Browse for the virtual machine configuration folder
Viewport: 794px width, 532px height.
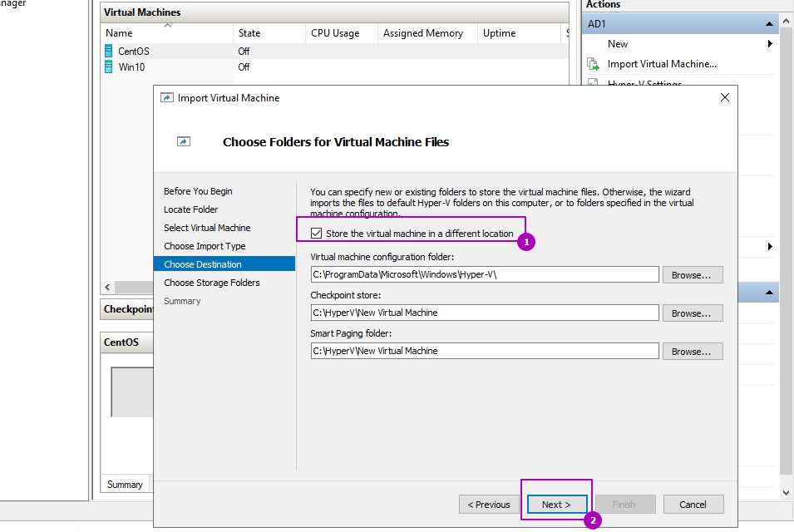click(692, 275)
